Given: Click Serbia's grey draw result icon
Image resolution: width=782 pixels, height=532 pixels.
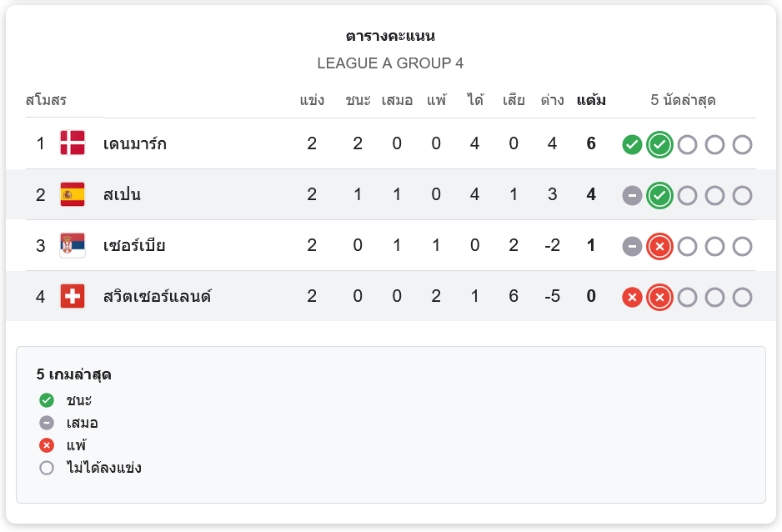Looking at the screenshot, I should [632, 247].
